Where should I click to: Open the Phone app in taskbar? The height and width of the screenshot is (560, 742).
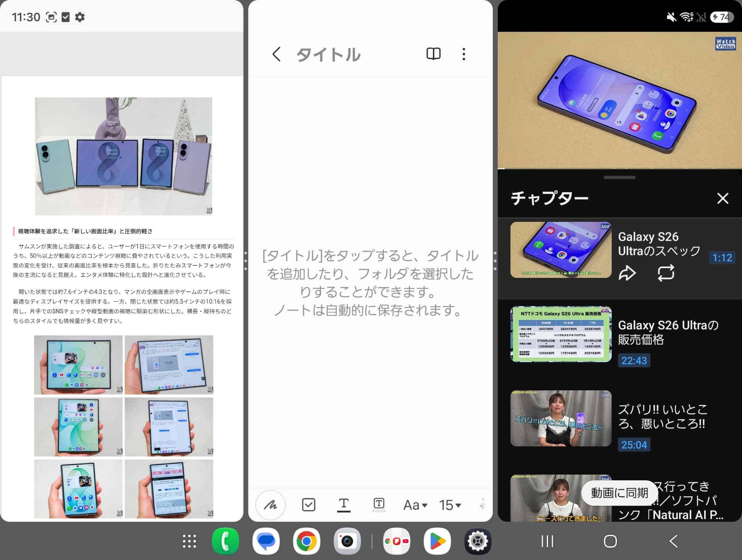point(226,541)
